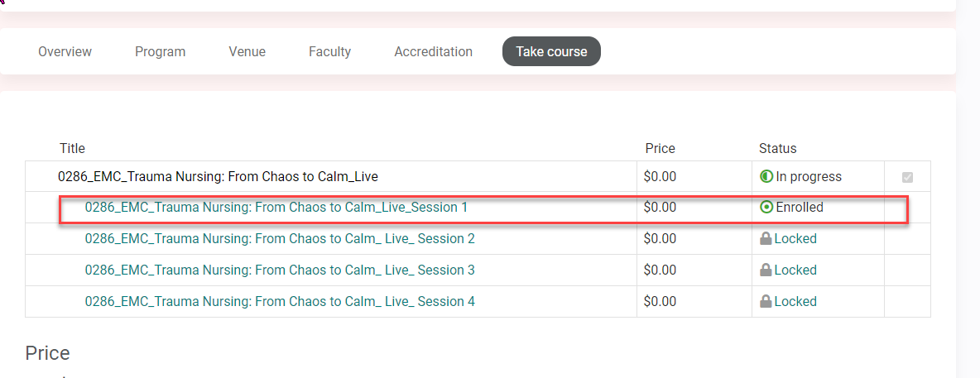Screen dimensions: 980x378
Task: Open the Session 4 course link
Action: (280, 302)
